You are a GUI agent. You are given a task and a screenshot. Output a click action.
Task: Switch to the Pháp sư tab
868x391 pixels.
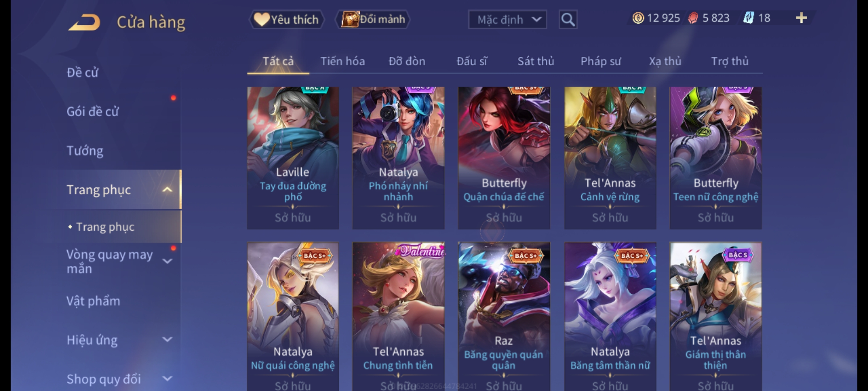pyautogui.click(x=600, y=61)
